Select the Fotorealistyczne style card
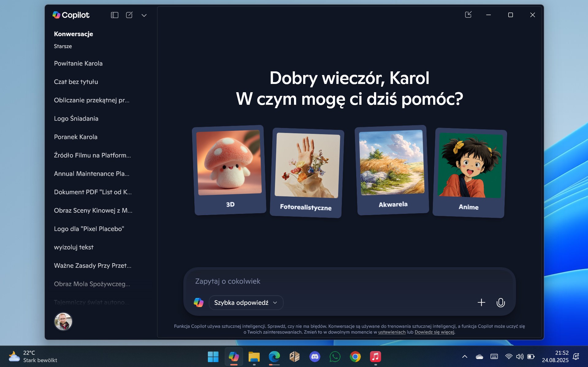 pos(307,173)
